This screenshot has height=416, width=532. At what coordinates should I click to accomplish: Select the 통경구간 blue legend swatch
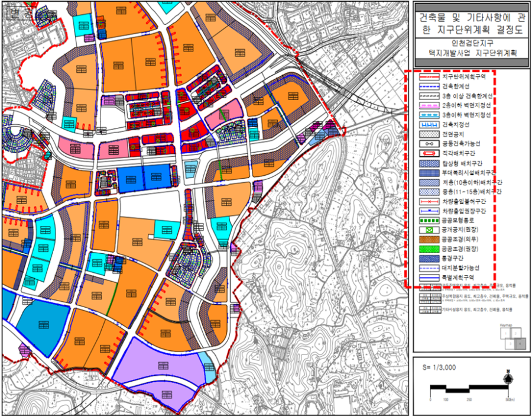(429, 259)
